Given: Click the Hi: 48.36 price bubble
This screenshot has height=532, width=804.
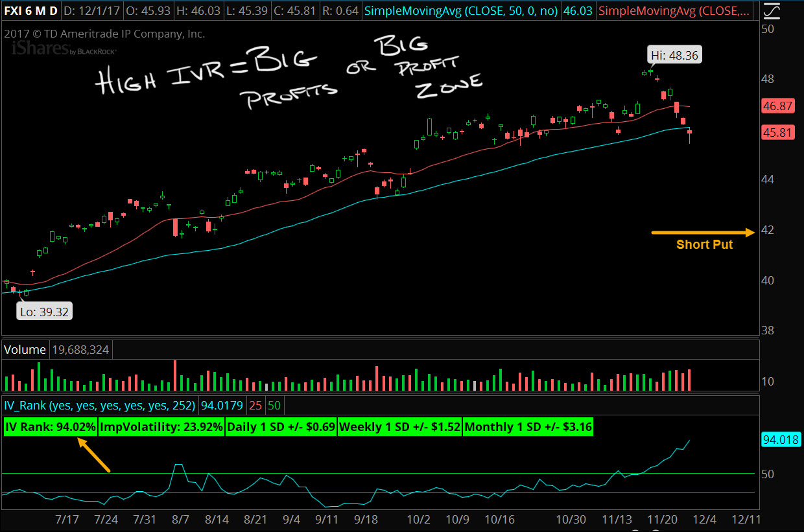Looking at the screenshot, I should [674, 54].
